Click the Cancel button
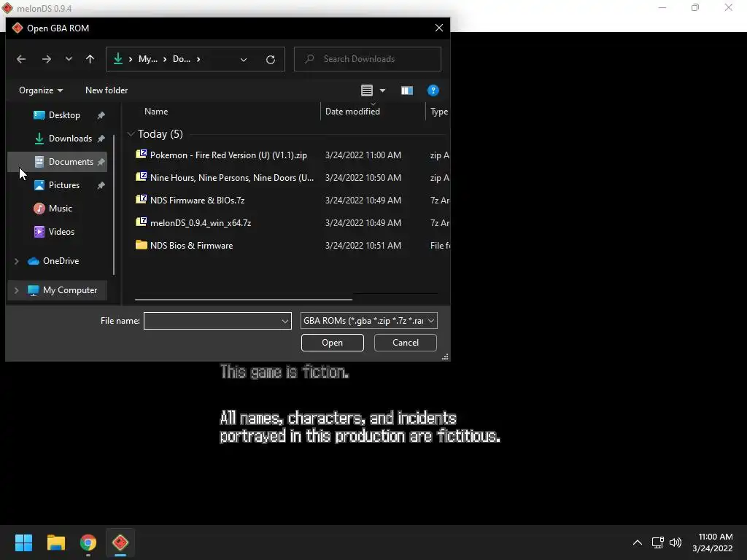This screenshot has height=560, width=747. 406,343
